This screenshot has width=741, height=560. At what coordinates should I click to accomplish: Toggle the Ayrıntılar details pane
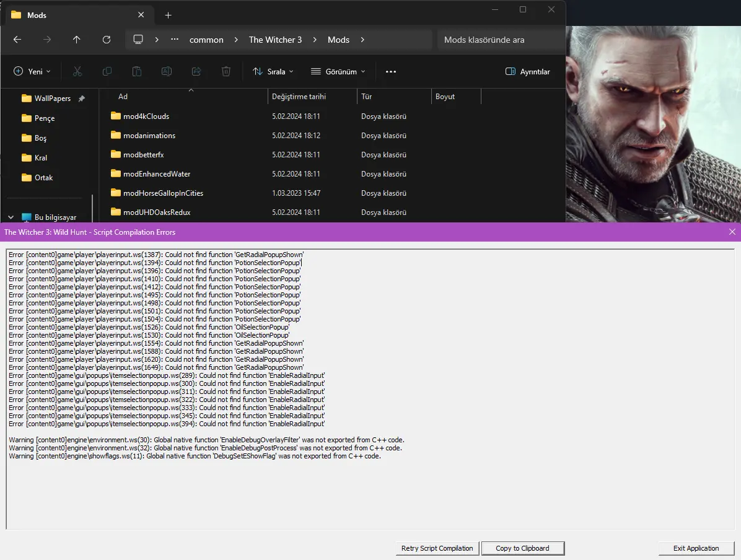pyautogui.click(x=527, y=71)
